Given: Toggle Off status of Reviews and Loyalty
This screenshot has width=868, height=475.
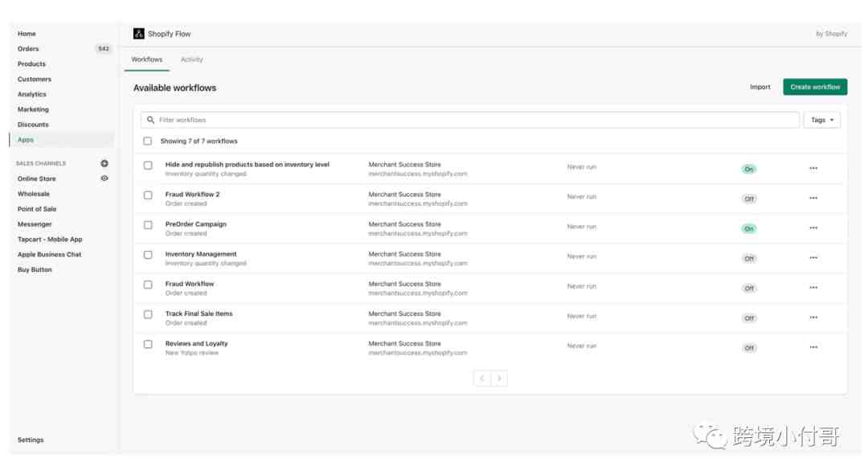Looking at the screenshot, I should point(749,349).
